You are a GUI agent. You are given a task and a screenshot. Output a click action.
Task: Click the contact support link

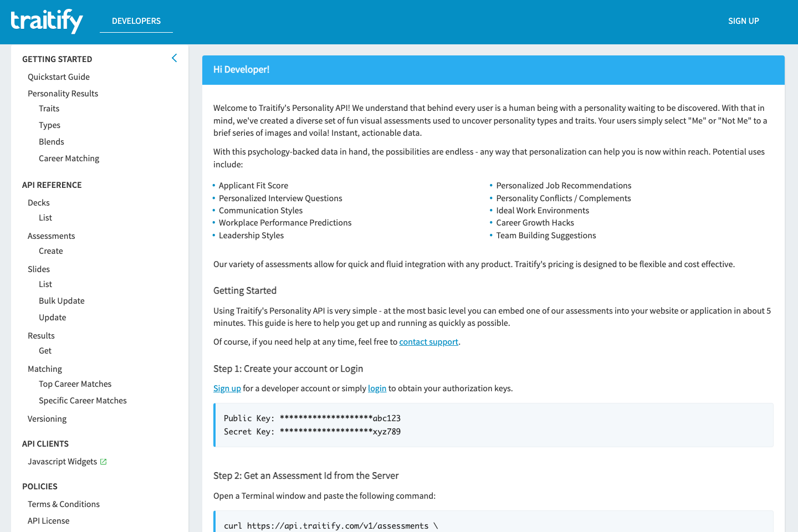click(x=428, y=341)
